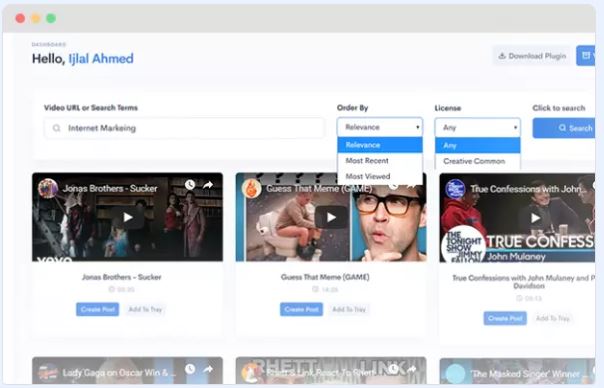Select Any in the License list
The width and height of the screenshot is (604, 388).
(x=478, y=145)
